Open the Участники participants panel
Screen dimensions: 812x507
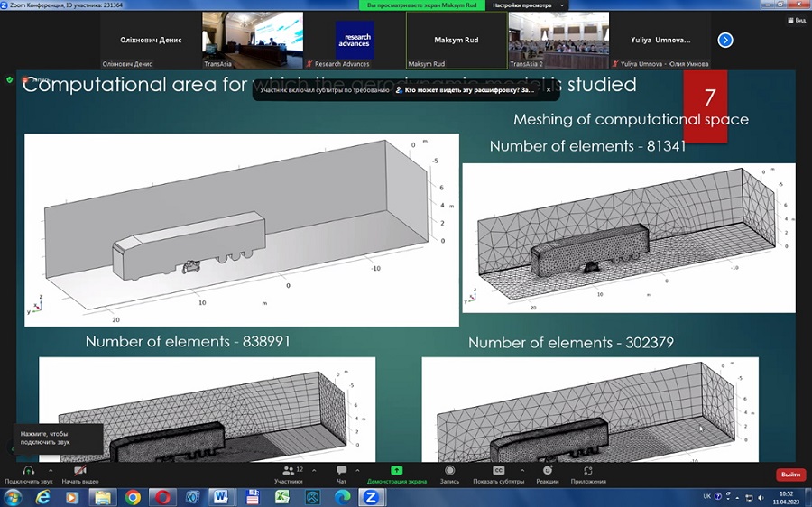tap(288, 470)
